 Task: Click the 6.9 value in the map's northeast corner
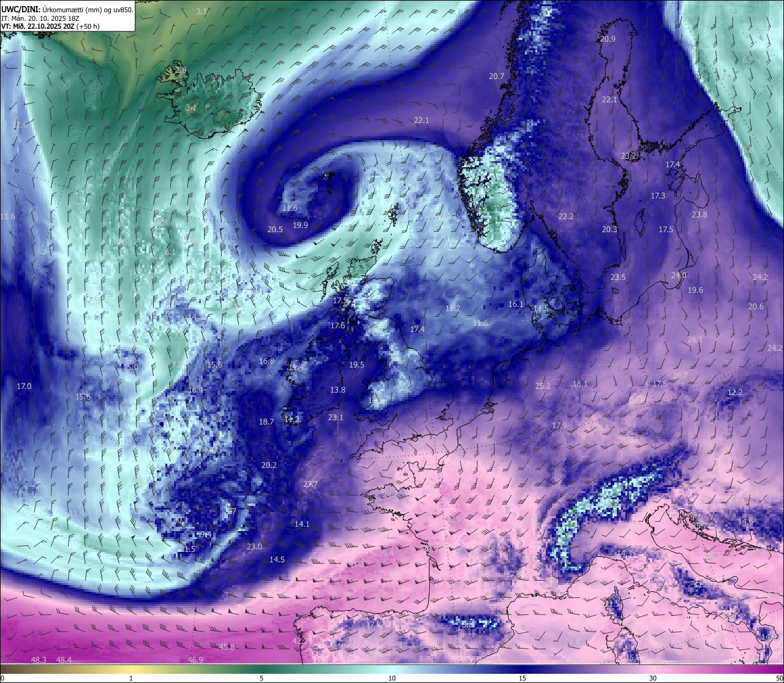pos(748,59)
